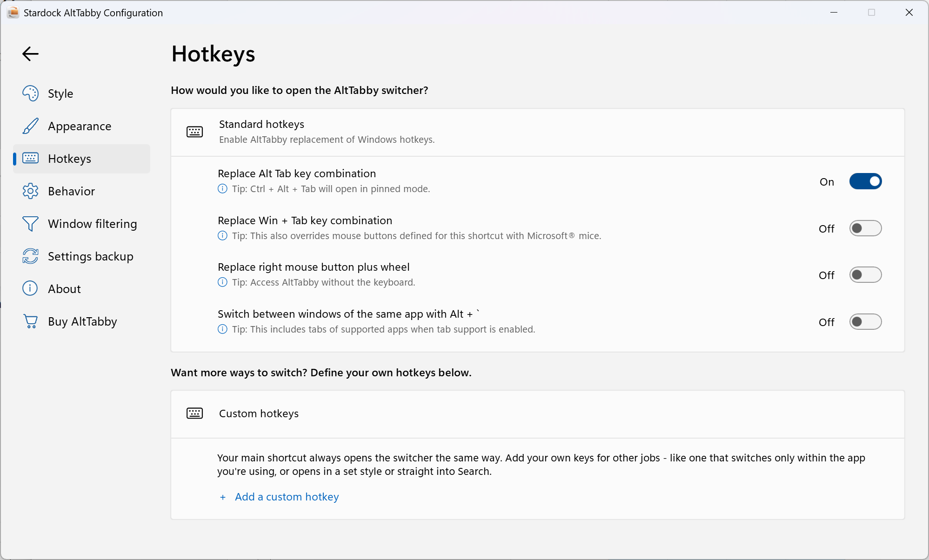
Task: Turn off Replace Alt Tab key combination
Action: [x=865, y=181]
